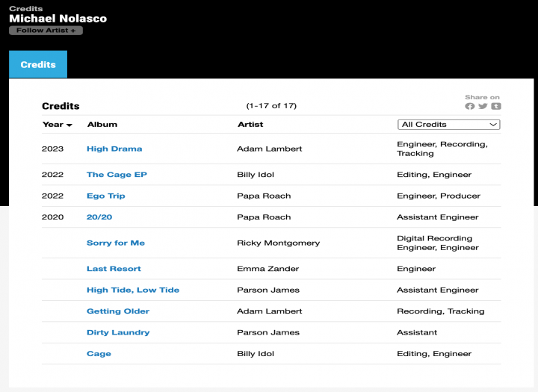538x392 pixels.
Task: Click the Follow Artist + button
Action: pos(46,31)
